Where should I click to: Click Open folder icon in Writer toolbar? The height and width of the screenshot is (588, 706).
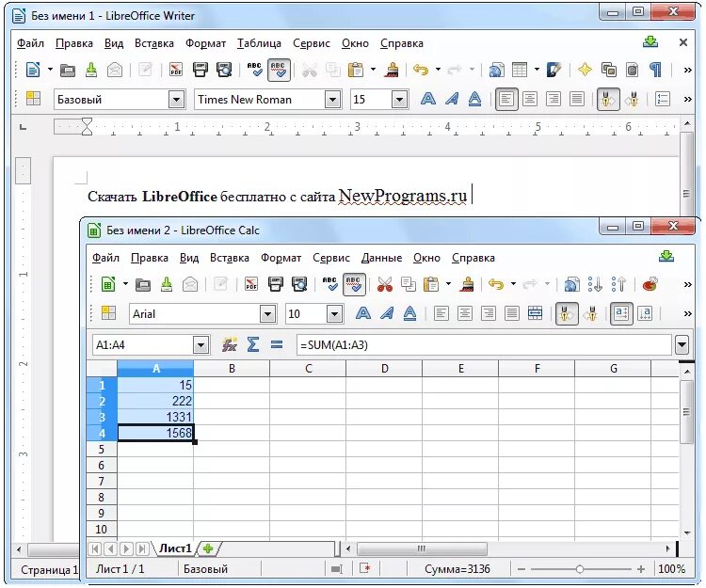coord(68,71)
